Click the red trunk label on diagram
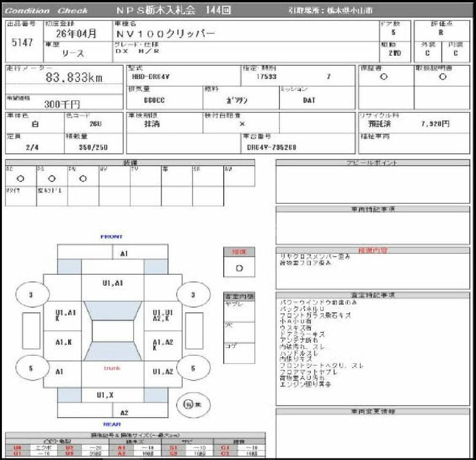The image size is (476, 460). click(112, 367)
